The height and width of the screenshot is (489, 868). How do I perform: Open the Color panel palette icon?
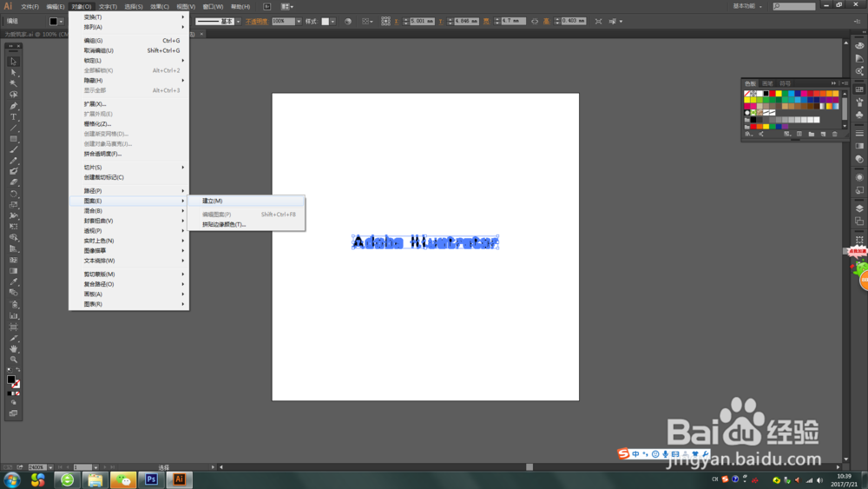[859, 45]
